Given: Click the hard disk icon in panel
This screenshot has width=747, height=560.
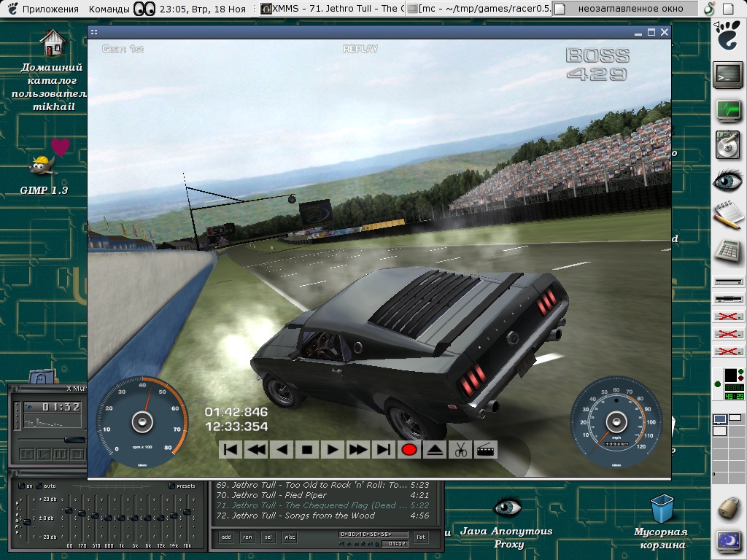Looking at the screenshot, I should (728, 145).
